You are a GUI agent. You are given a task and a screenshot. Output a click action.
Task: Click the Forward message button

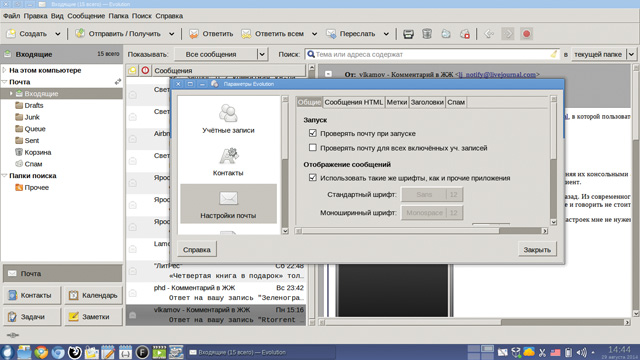pyautogui.click(x=351, y=34)
